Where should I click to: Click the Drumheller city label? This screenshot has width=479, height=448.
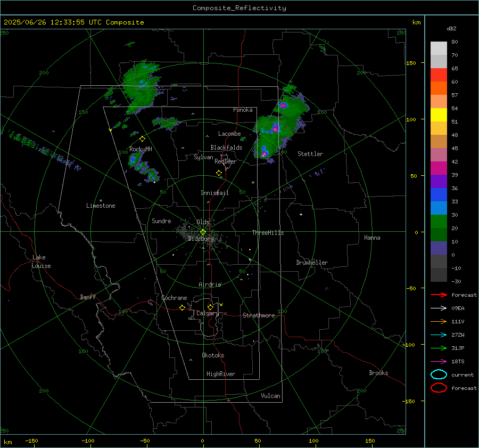point(312,263)
